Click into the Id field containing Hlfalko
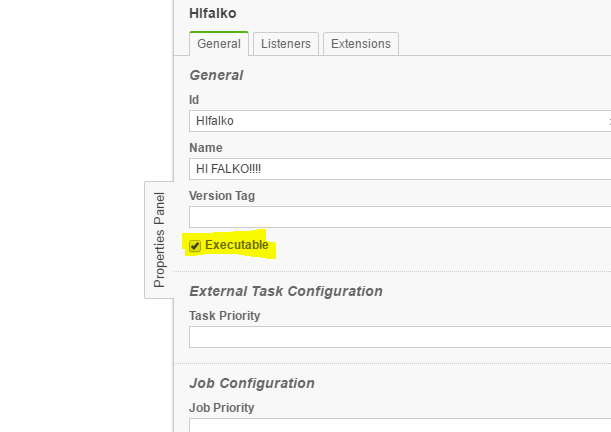Screen dimensions: 611x432 400,121
